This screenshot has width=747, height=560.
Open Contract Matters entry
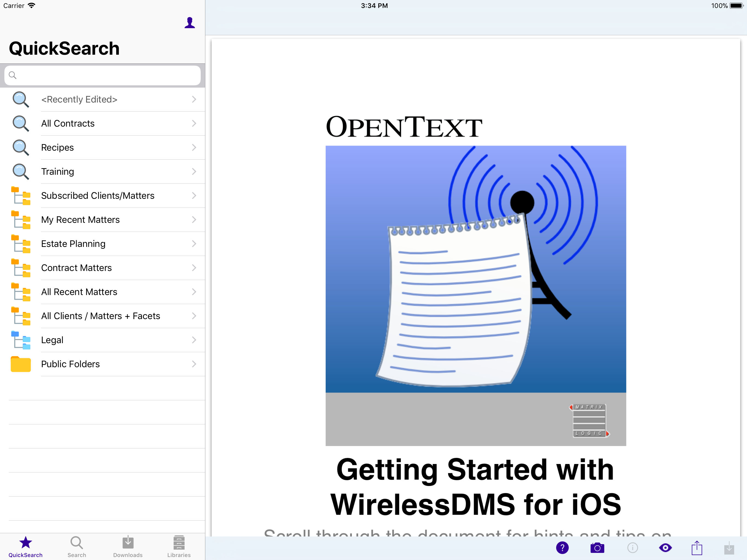(x=102, y=267)
